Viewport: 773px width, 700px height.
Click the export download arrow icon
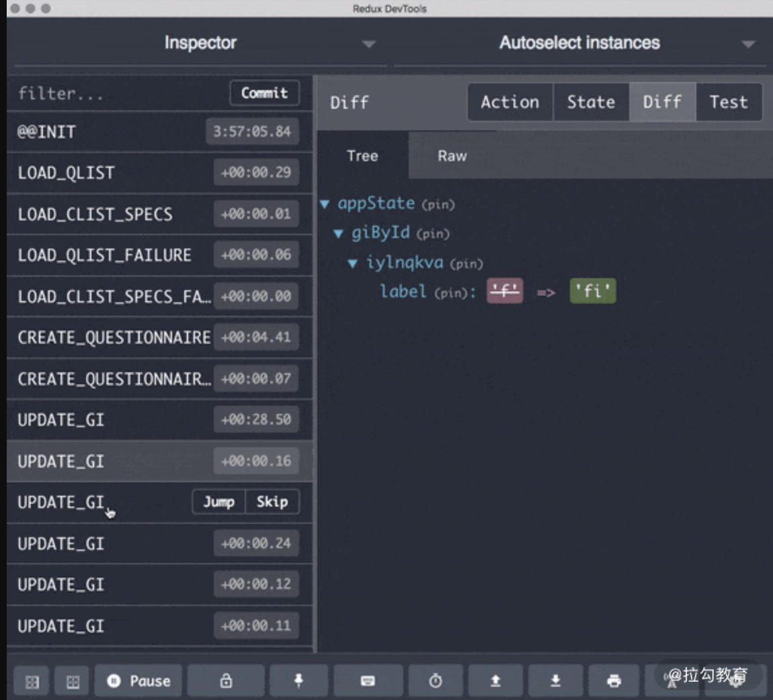coord(556,681)
